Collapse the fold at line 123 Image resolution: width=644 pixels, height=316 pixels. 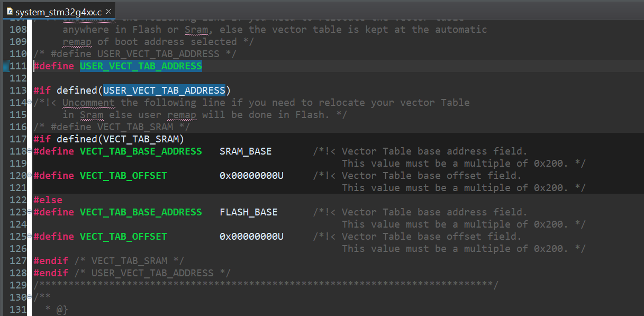click(x=29, y=212)
